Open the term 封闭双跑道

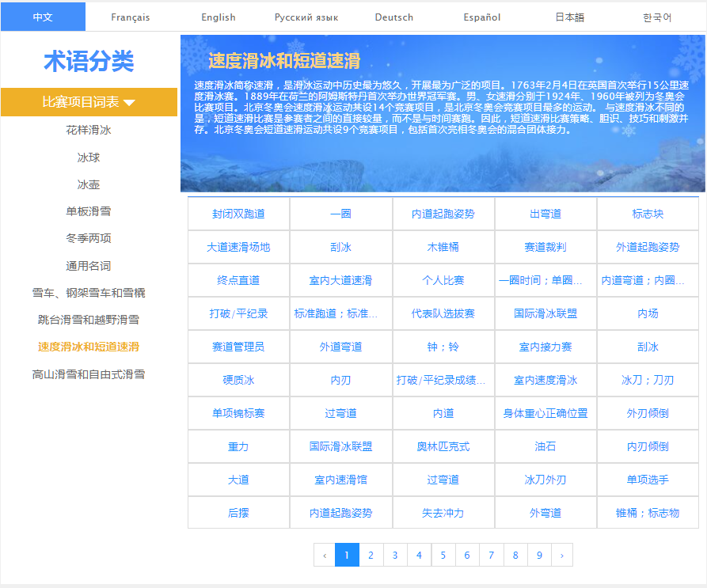coord(238,214)
